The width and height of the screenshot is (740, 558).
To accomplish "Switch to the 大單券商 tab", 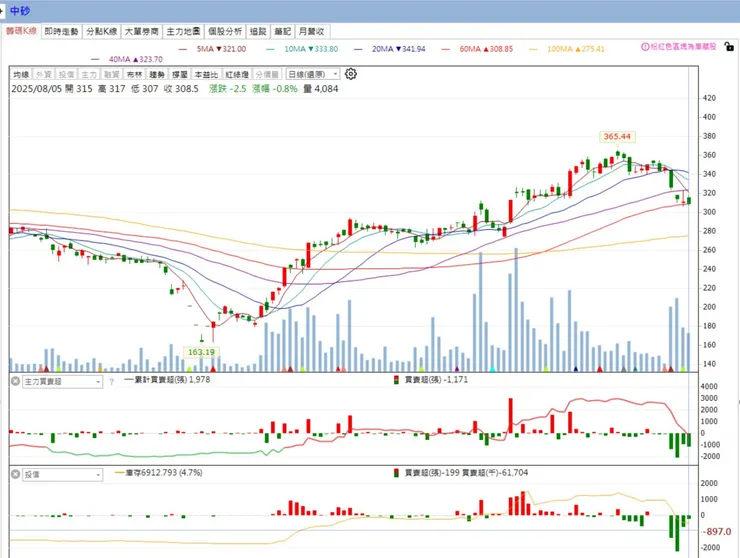I will [x=142, y=32].
